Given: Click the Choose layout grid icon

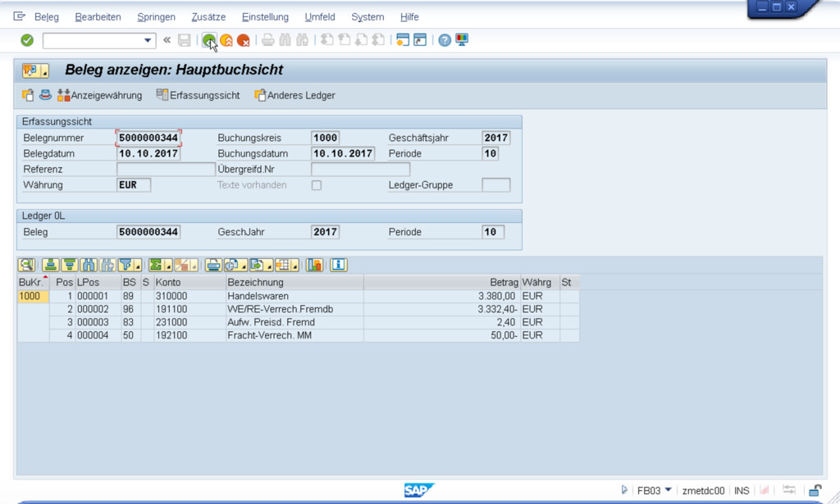Looking at the screenshot, I should (x=283, y=265).
